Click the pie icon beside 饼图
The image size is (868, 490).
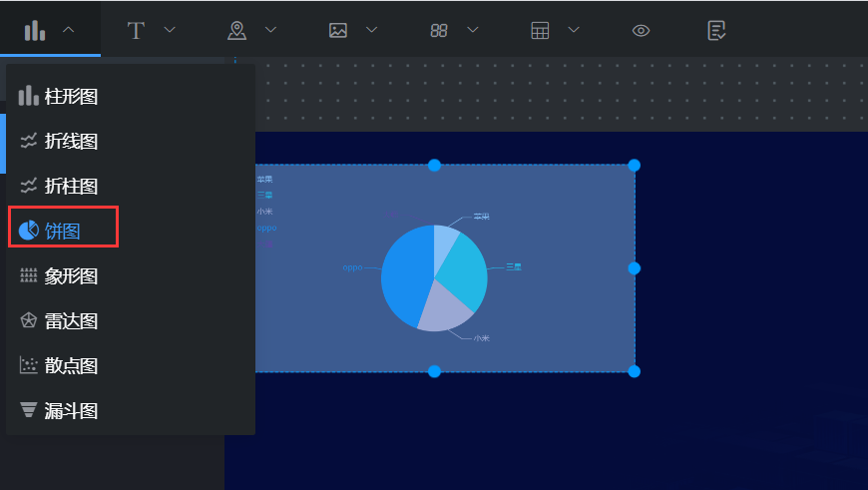pyautogui.click(x=28, y=231)
